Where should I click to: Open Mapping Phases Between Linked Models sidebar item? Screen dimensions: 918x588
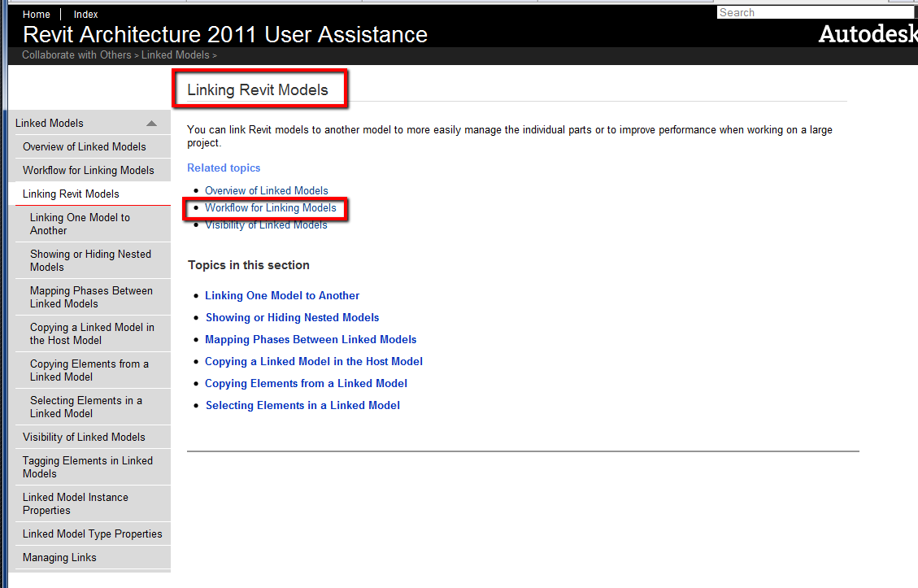91,297
